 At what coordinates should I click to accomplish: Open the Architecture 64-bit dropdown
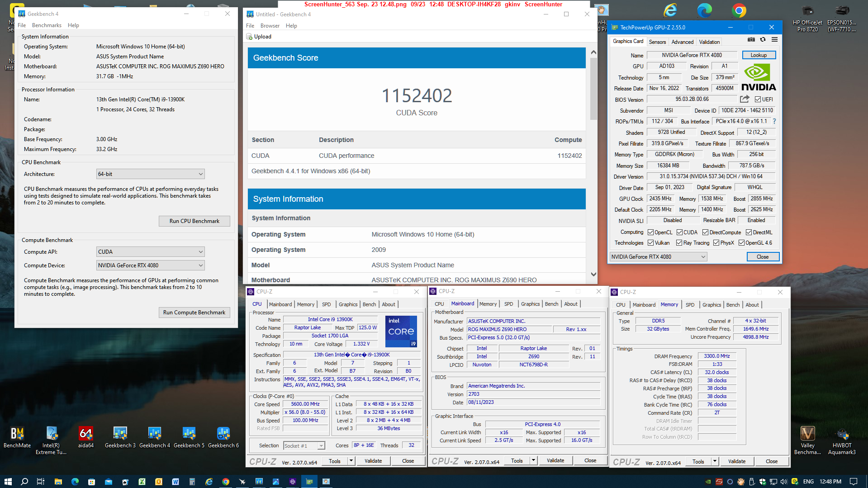[x=151, y=174]
